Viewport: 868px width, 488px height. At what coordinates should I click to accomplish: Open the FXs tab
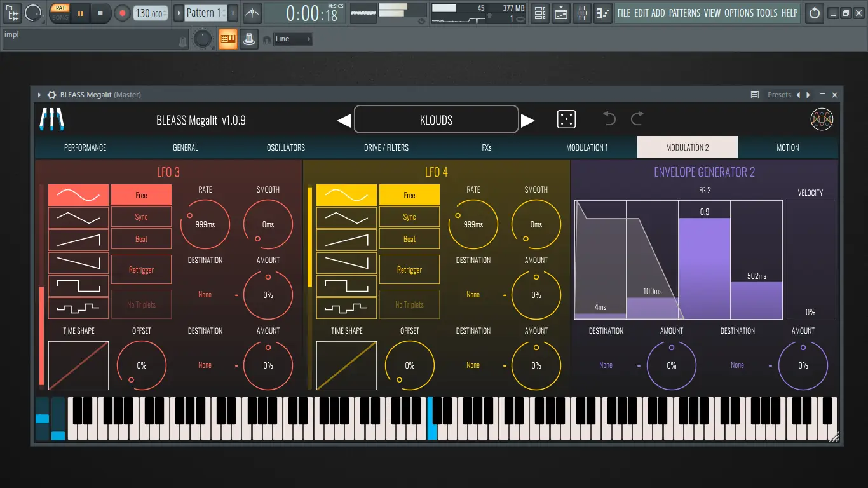[x=487, y=147]
